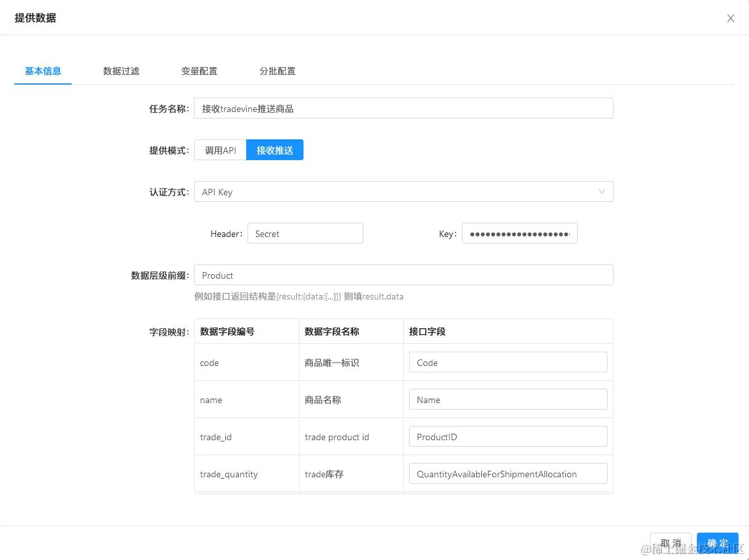
Task: Focus the masked Key password field
Action: (x=519, y=234)
